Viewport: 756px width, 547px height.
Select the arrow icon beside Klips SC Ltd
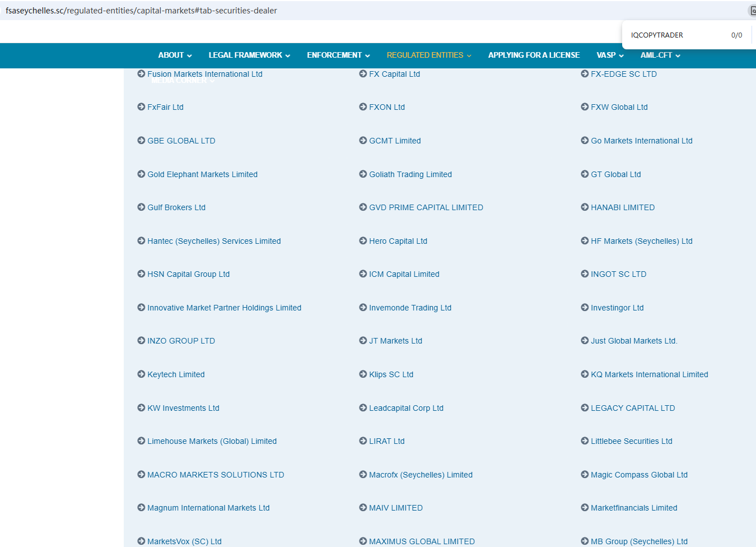pos(363,374)
